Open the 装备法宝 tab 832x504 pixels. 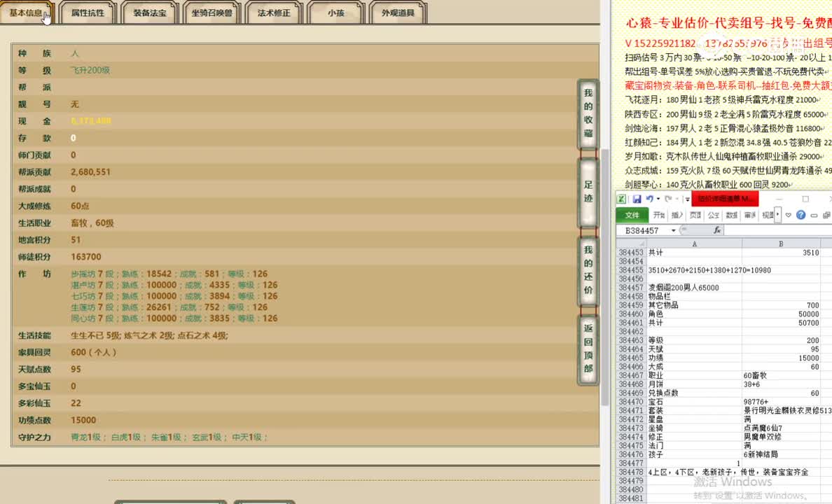click(x=150, y=13)
